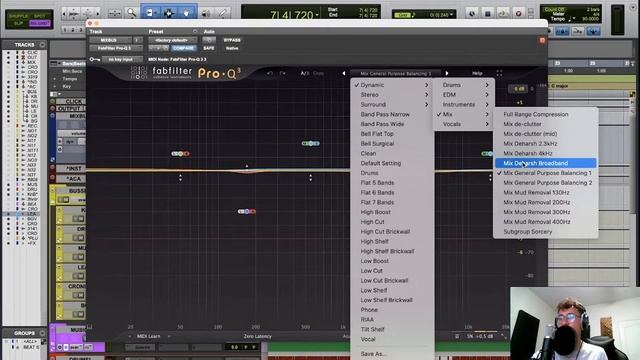Go to previous preset arrow in Pro-Q 3
The image size is (640, 360).
[344, 73]
